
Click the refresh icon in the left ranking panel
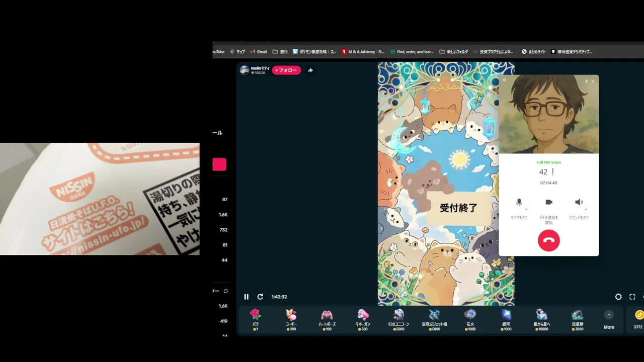pos(226,291)
